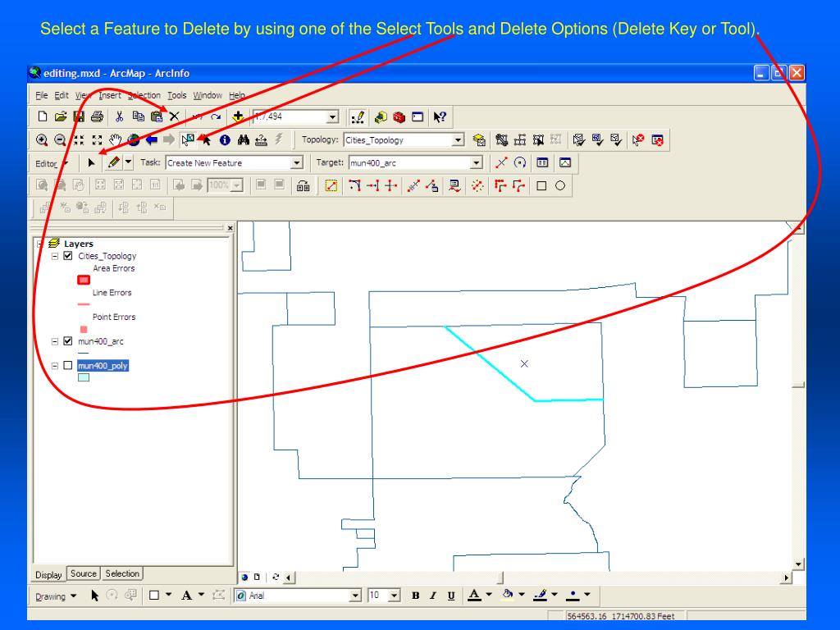The image size is (840, 630).
Task: Click the Measure tool icon
Action: point(261,140)
